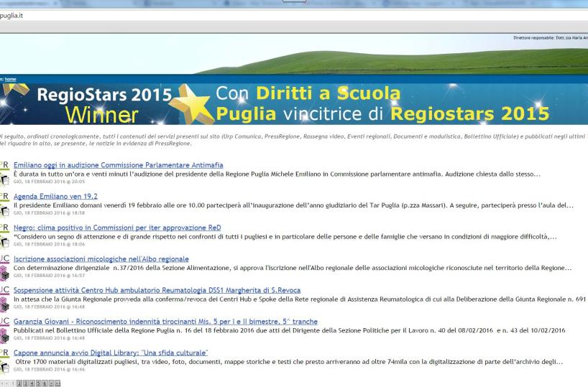Image resolution: width=588 pixels, height=387 pixels.
Task: Click UC icon beside Reumatologia DSS1 article
Action: coord(4,299)
